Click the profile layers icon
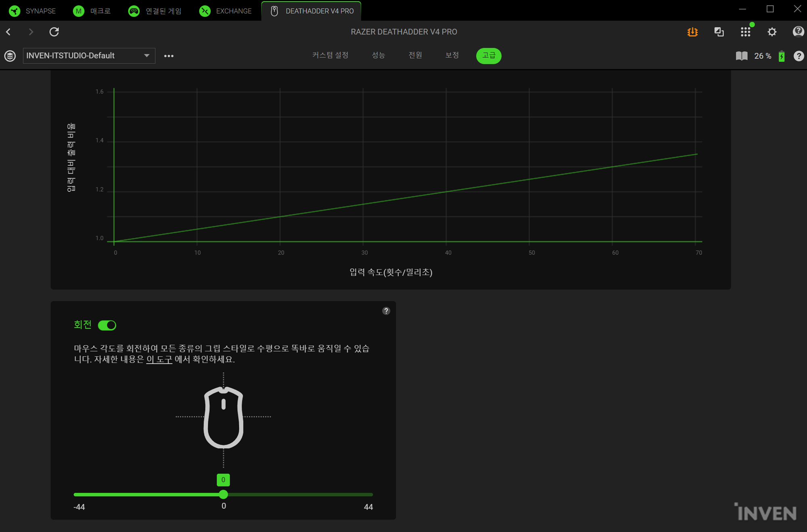Viewport: 807px width, 532px height. pyautogui.click(x=10, y=56)
